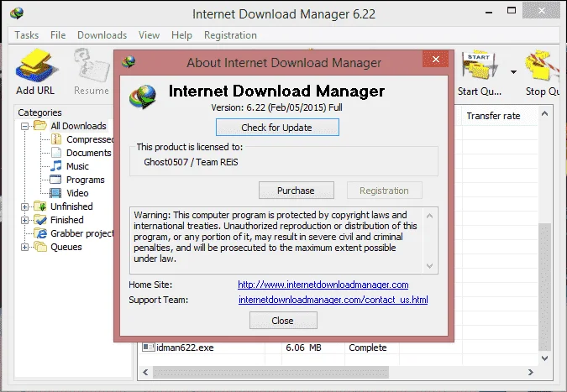Viewport: 567px width, 392px height.
Task: Click the idman622.exe file icon
Action: [x=148, y=348]
